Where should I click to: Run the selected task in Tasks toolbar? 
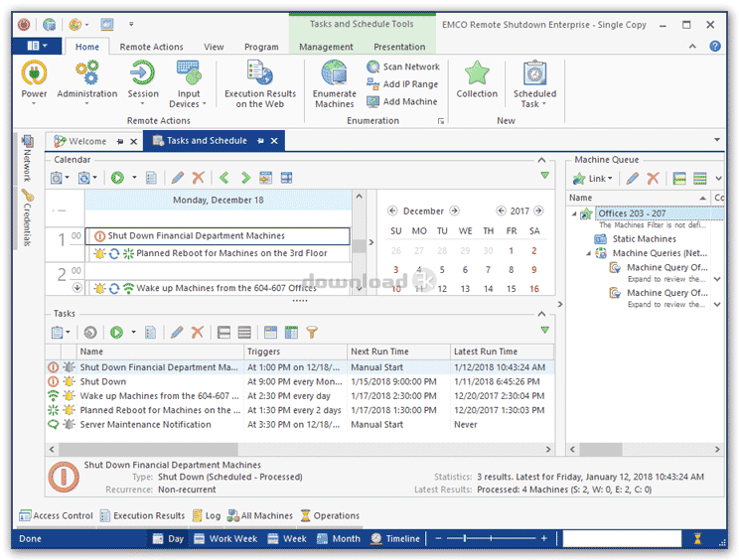click(x=116, y=333)
